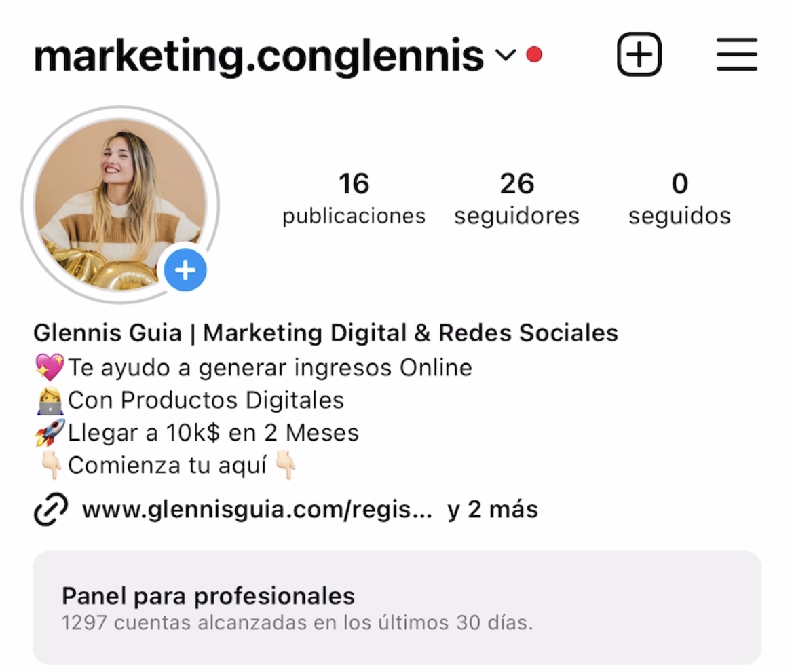
Task: Tap the blue add story plus badge
Action: (185, 270)
